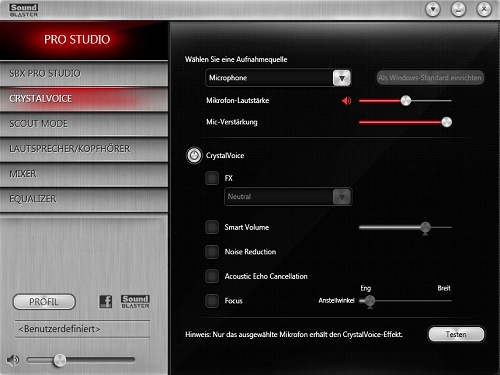Screen dimensions: 500x375
Task: Expand the Neutral FX preset dropdown
Action: point(288,197)
